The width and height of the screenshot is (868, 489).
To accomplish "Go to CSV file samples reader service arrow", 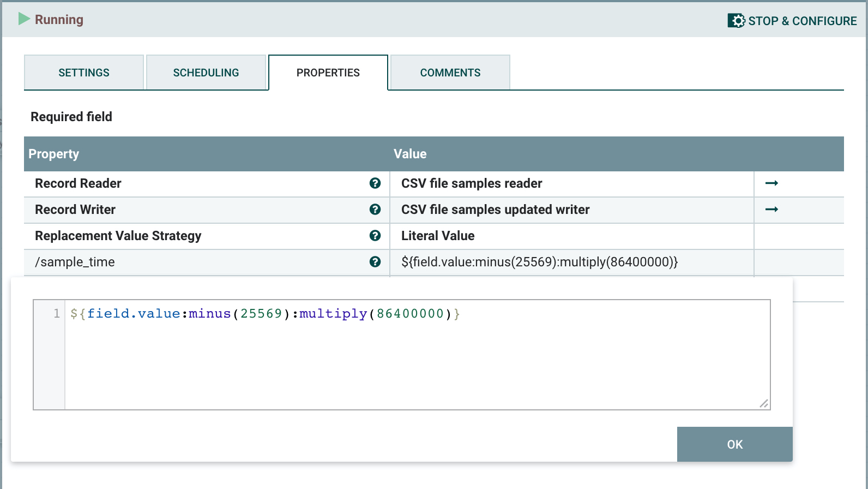I will [771, 183].
